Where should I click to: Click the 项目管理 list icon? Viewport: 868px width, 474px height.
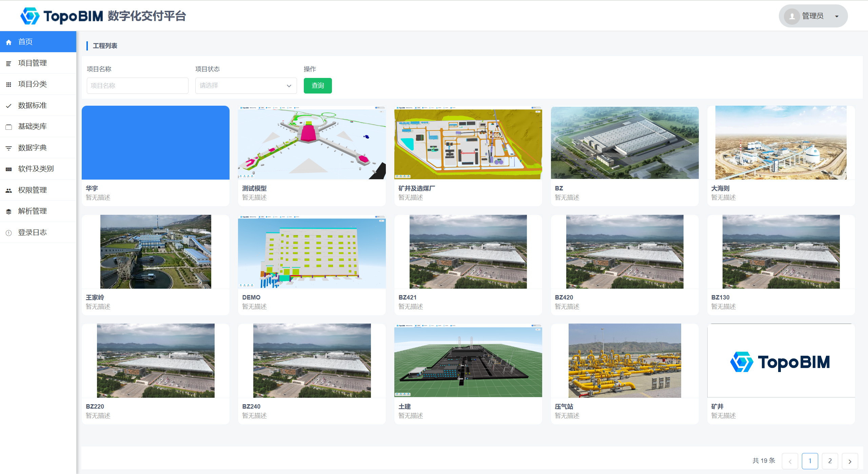[9, 63]
